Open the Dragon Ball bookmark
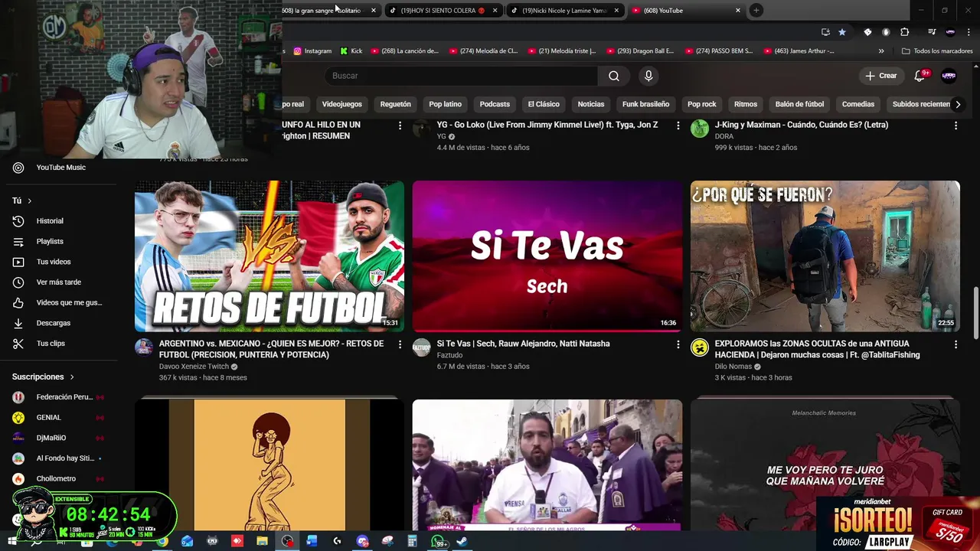The width and height of the screenshot is (980, 551). pos(639,51)
